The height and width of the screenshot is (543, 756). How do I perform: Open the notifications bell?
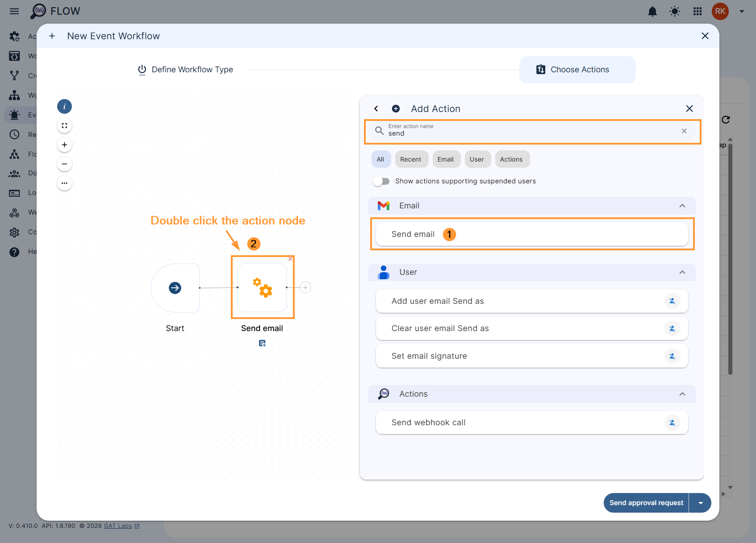tap(652, 11)
